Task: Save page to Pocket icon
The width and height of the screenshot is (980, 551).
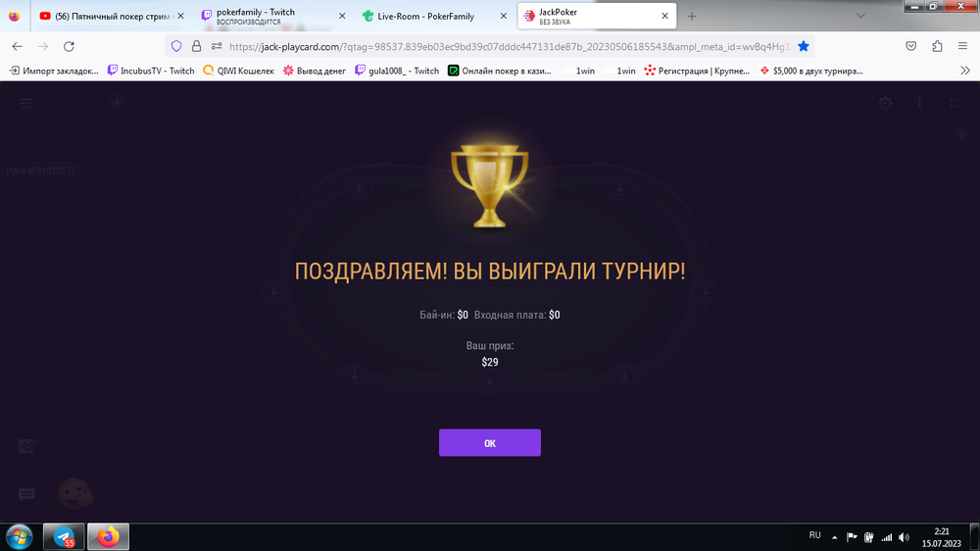Action: pos(911,46)
